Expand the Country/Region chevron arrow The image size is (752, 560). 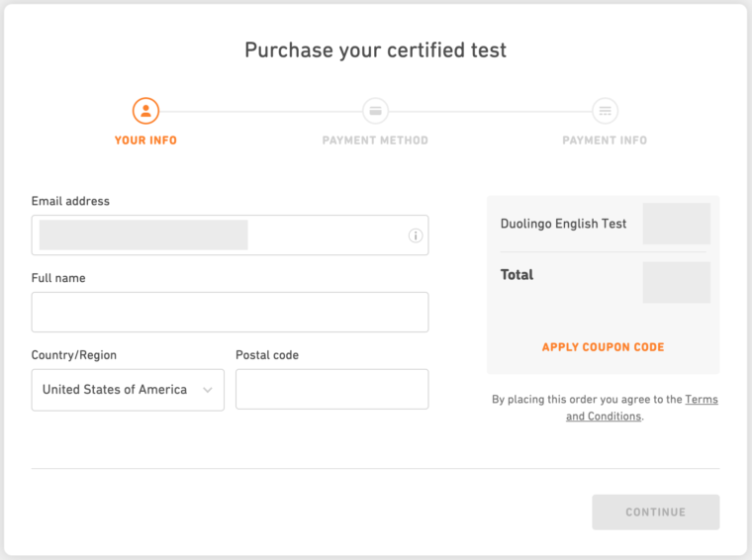(x=208, y=390)
